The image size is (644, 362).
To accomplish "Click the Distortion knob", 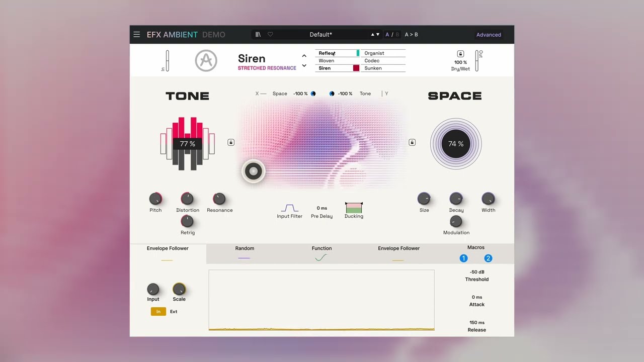I will [187, 199].
